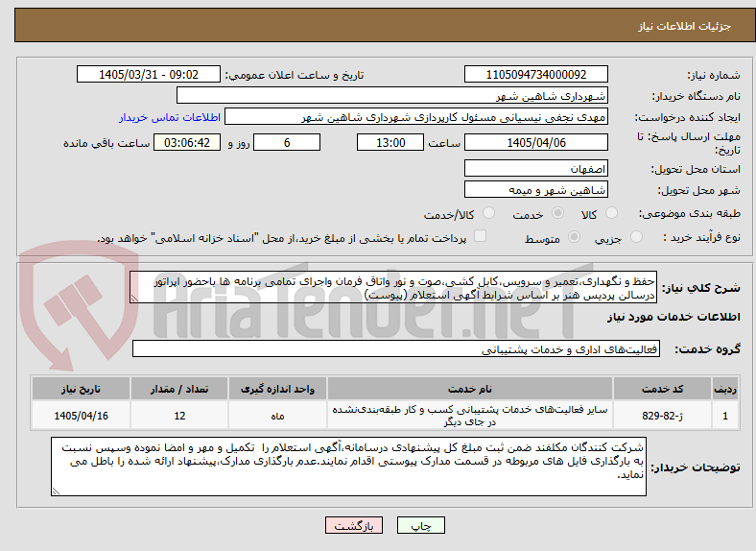
Task: Click the جزئیات اطلاعات نیاز header title
Action: coord(685,26)
